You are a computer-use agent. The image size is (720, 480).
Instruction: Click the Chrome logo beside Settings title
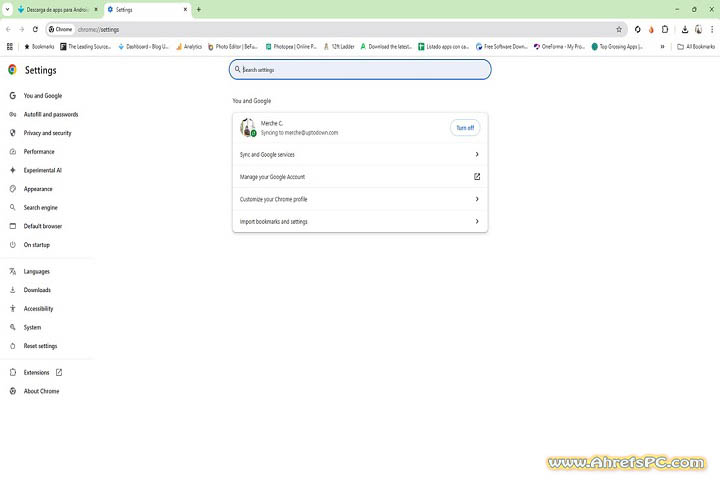pyautogui.click(x=12, y=69)
